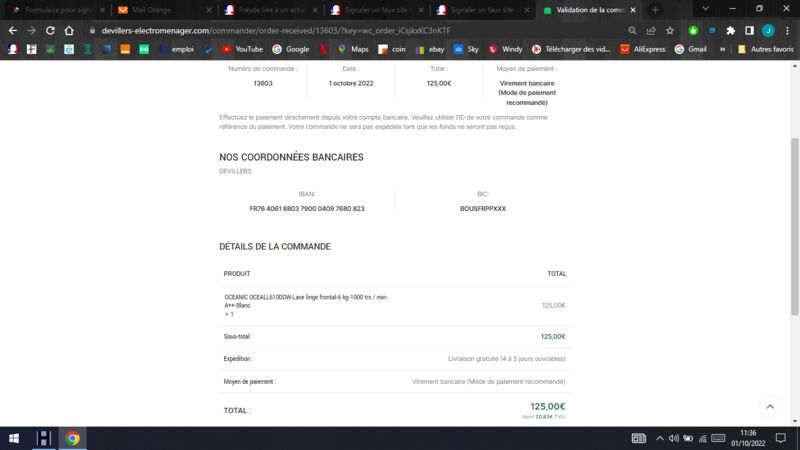Click the NOS COORDONNÉES BANCAIRES heading
Screen dimensions: 800x450
291,157
